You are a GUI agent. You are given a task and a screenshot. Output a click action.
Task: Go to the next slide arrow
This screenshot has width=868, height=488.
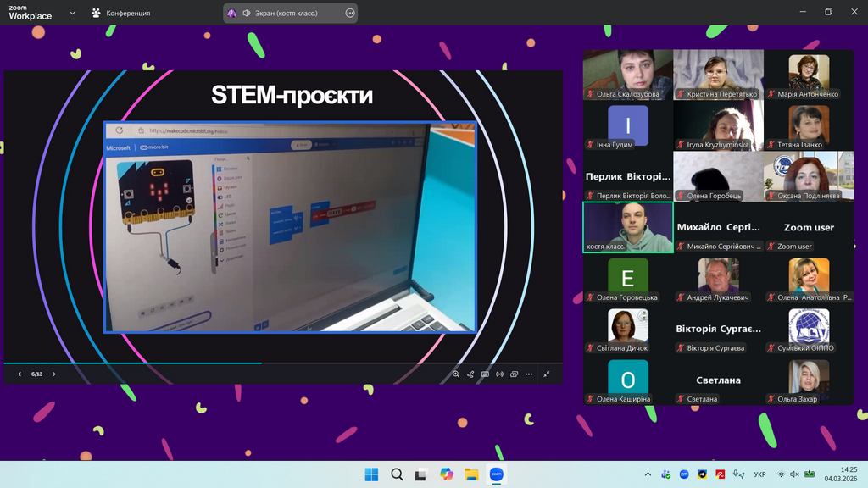[54, 374]
